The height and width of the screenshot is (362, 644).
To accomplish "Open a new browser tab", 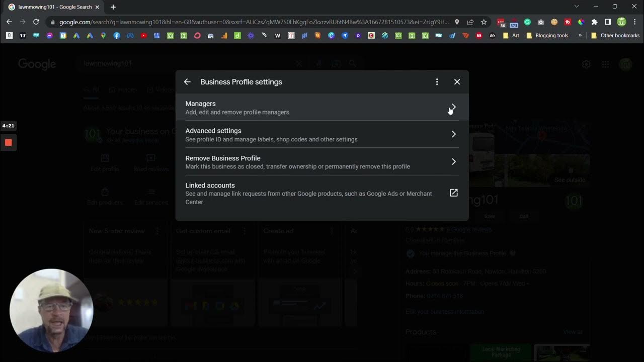I will (113, 7).
